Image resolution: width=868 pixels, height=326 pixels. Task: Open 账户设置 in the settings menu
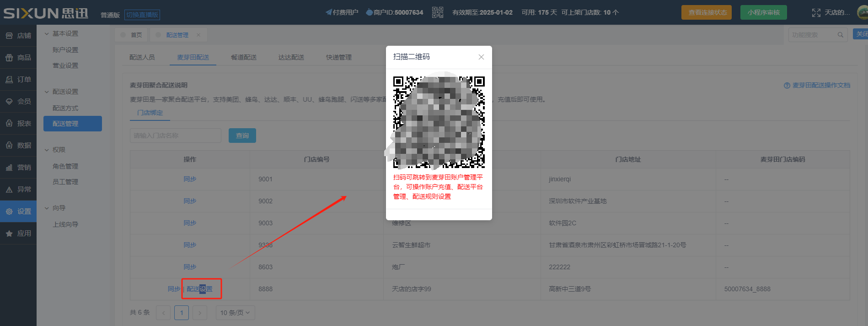pos(65,50)
